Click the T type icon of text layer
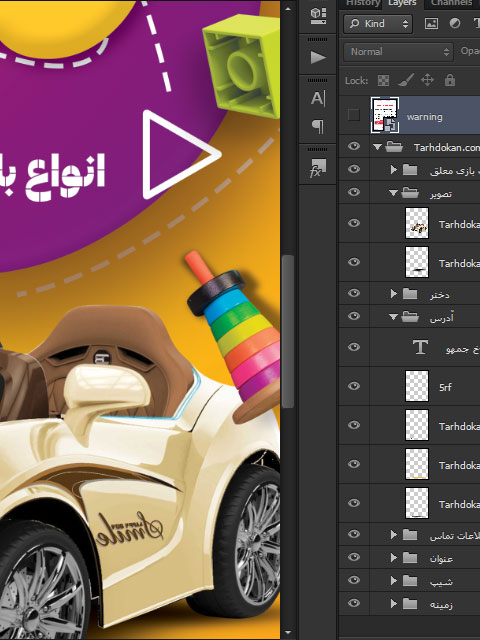The image size is (480, 640). point(420,347)
